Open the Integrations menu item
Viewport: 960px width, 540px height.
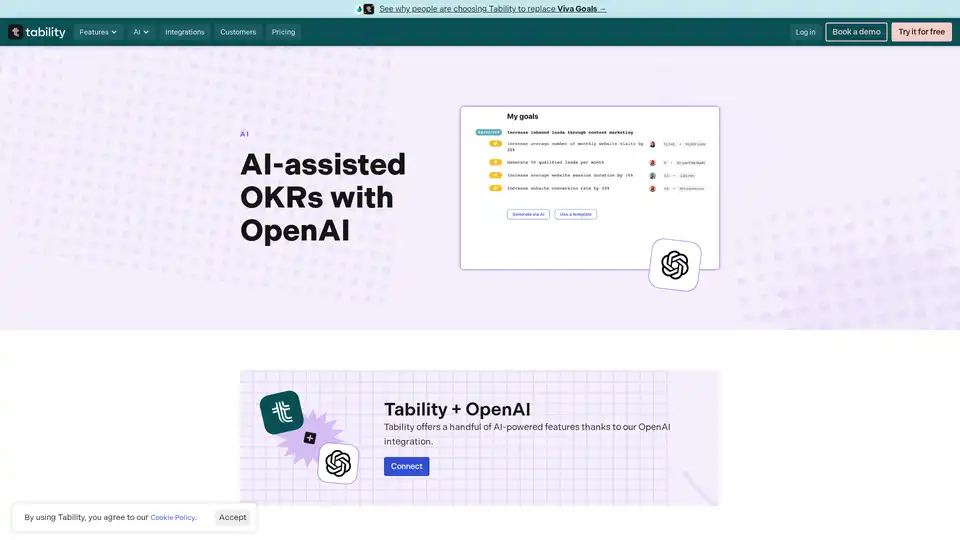[185, 32]
